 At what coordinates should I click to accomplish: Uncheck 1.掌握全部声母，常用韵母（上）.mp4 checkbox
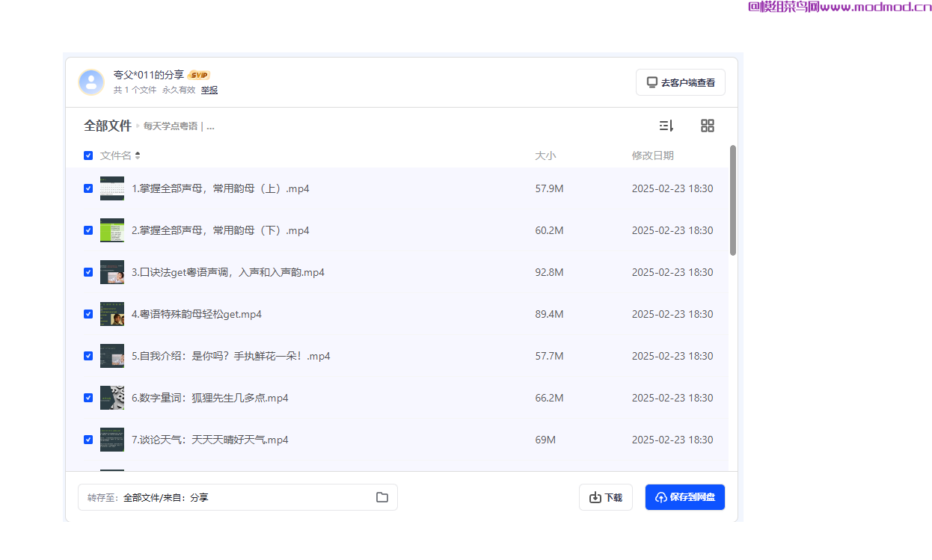pos(88,188)
